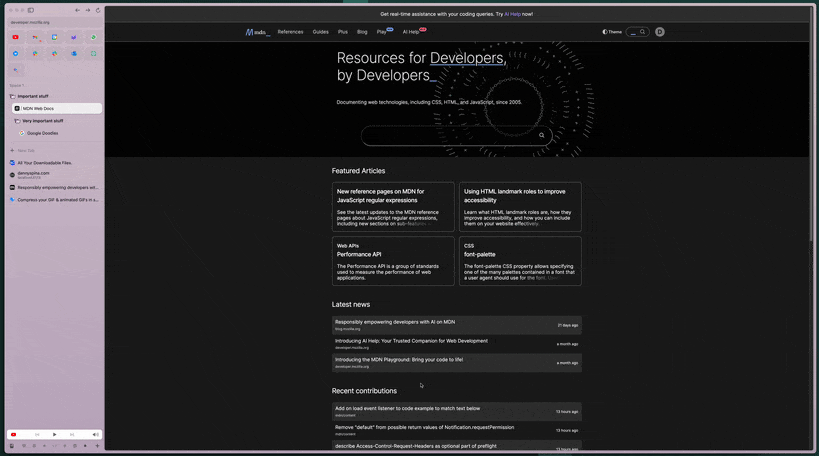Toggle the Theme switcher
This screenshot has width=819, height=456.
point(612,32)
